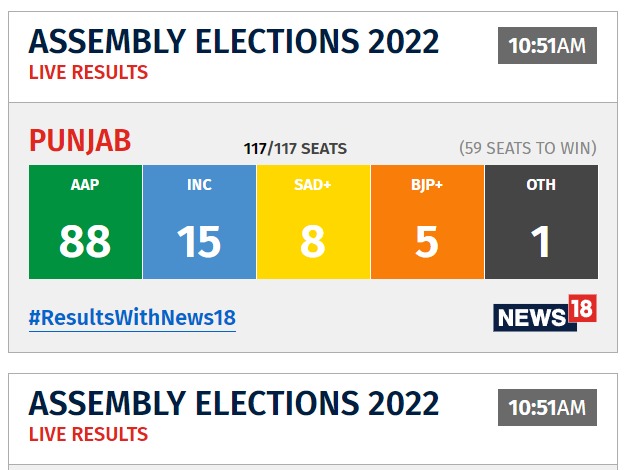Select the orange BJP+ 5 seats tile

tap(427, 222)
